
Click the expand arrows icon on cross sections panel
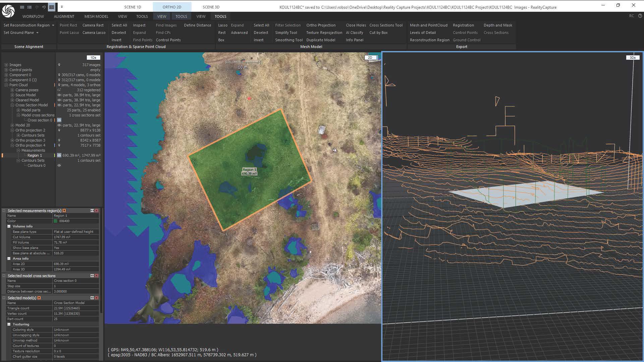click(x=92, y=276)
